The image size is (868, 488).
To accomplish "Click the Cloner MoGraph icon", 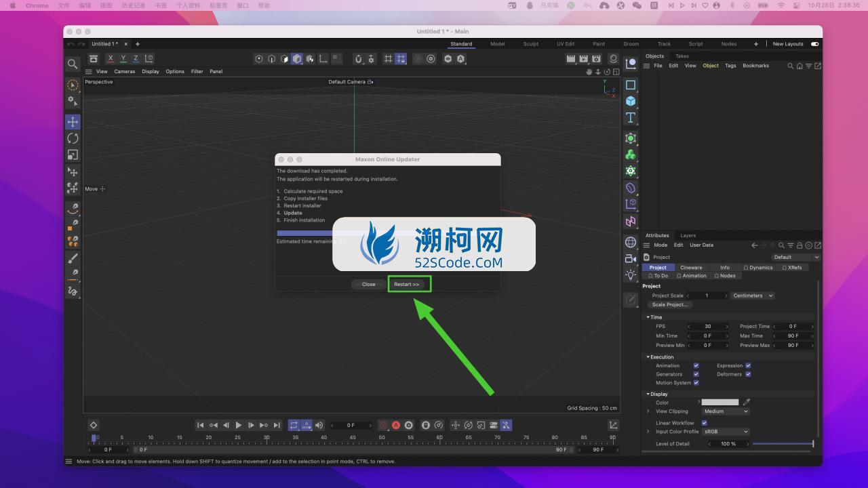I will click(631, 155).
